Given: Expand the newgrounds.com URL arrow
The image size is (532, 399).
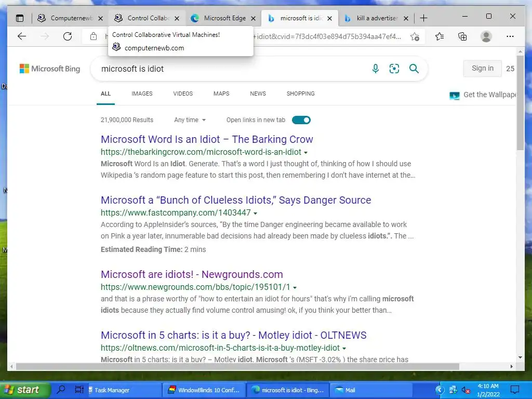Looking at the screenshot, I should tap(295, 288).
